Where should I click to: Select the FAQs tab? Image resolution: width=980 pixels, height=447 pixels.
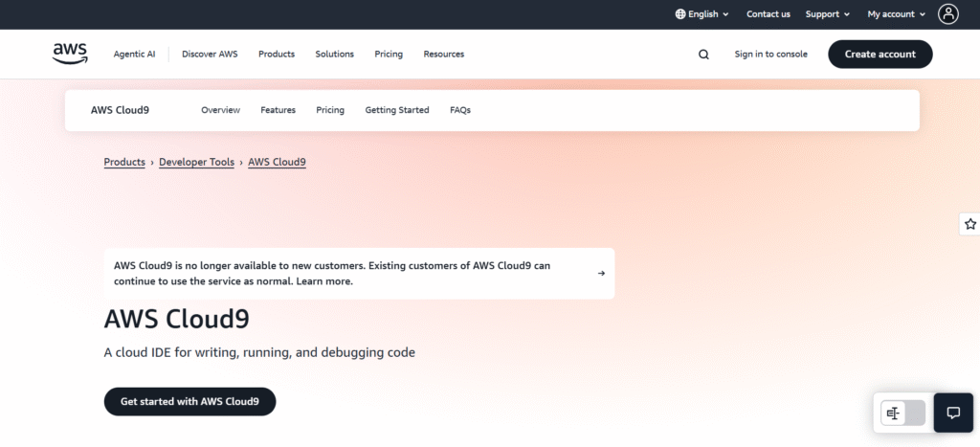pos(460,110)
